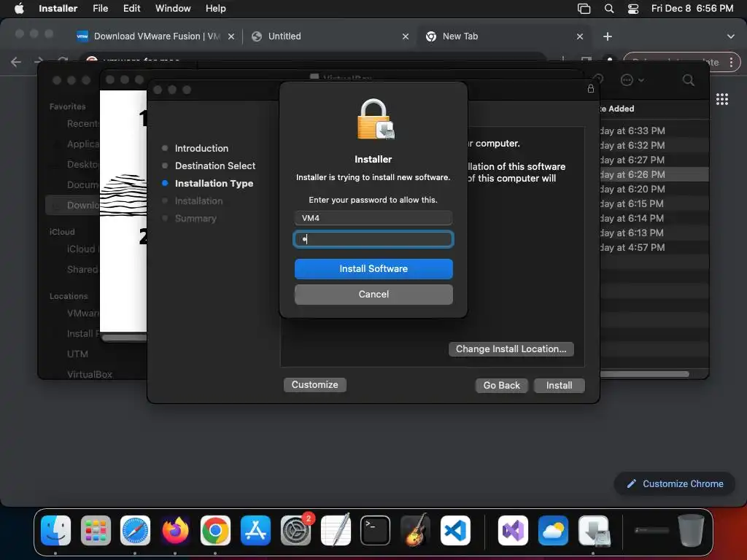The width and height of the screenshot is (747, 560).
Task: Open Terminal from the Dock
Action: 376,531
